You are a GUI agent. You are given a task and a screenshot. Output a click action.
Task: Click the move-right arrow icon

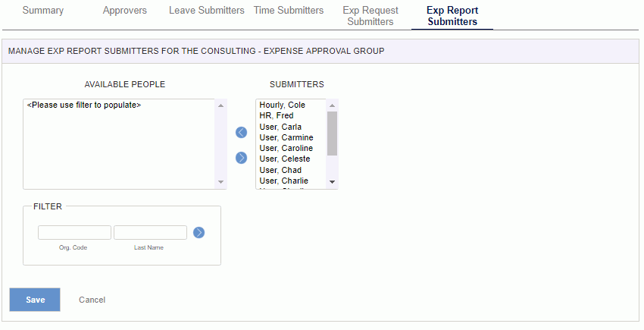pyautogui.click(x=242, y=158)
